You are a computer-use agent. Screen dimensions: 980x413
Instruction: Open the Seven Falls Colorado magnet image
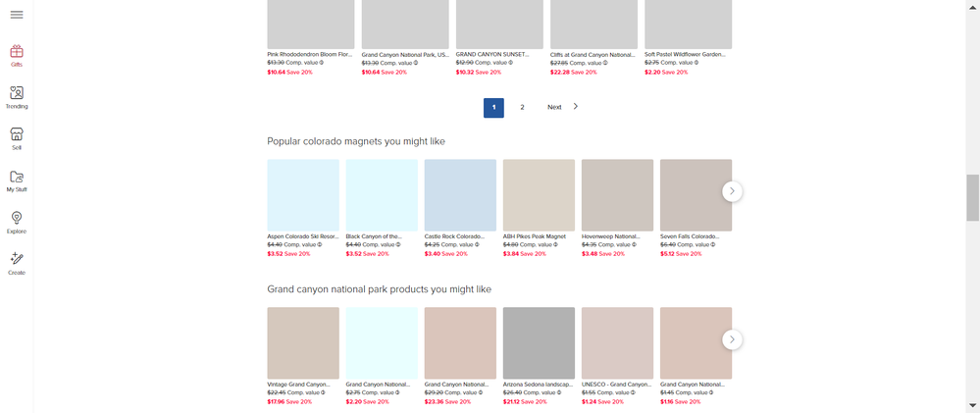(x=696, y=195)
